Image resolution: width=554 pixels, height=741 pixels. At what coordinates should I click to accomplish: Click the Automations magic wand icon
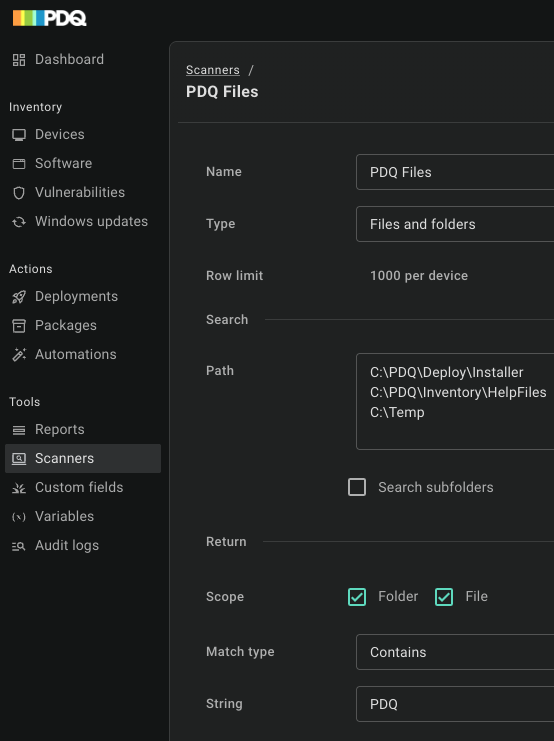point(19,354)
